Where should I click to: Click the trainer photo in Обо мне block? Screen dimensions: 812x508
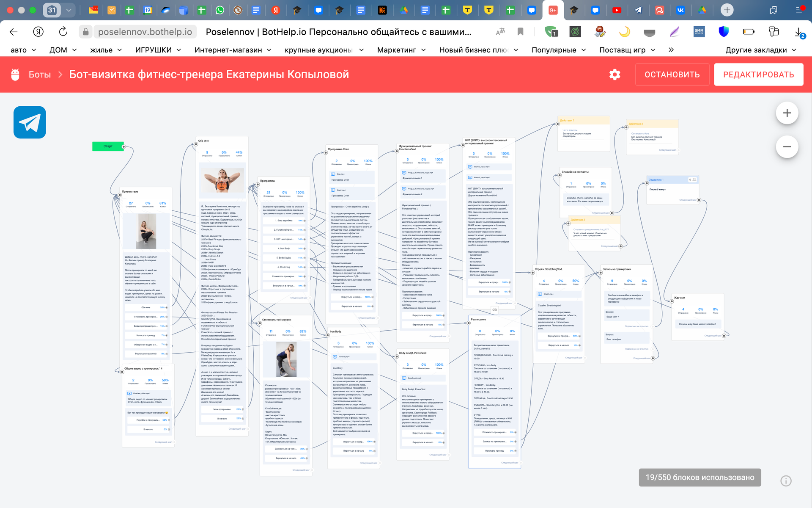pos(222,180)
